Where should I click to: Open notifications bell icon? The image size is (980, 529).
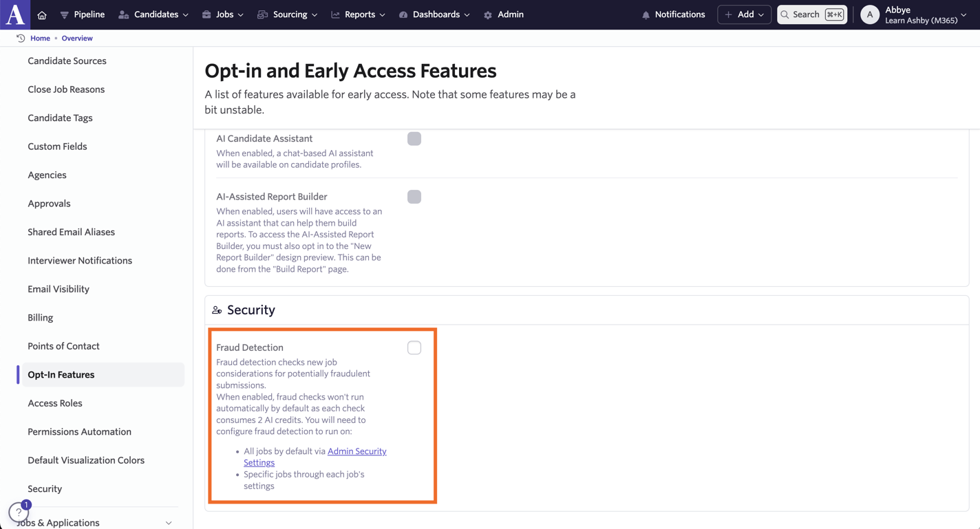point(646,15)
